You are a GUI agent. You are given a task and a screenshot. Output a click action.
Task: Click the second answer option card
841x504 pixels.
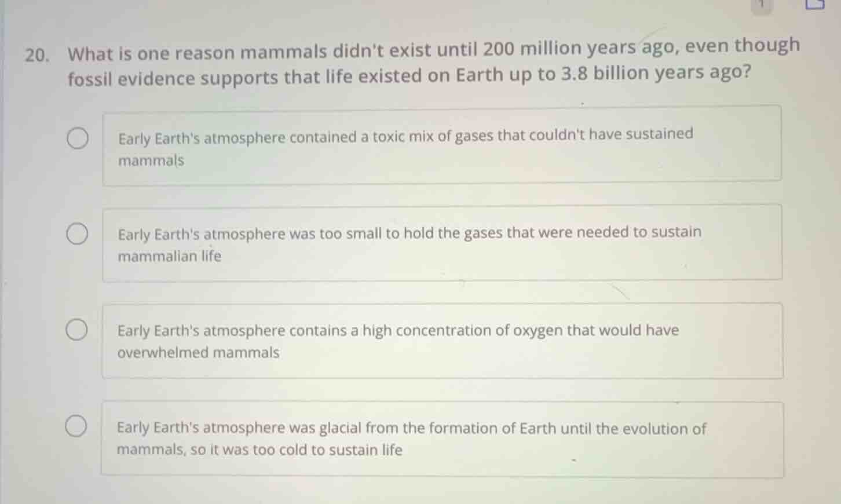[x=443, y=243]
